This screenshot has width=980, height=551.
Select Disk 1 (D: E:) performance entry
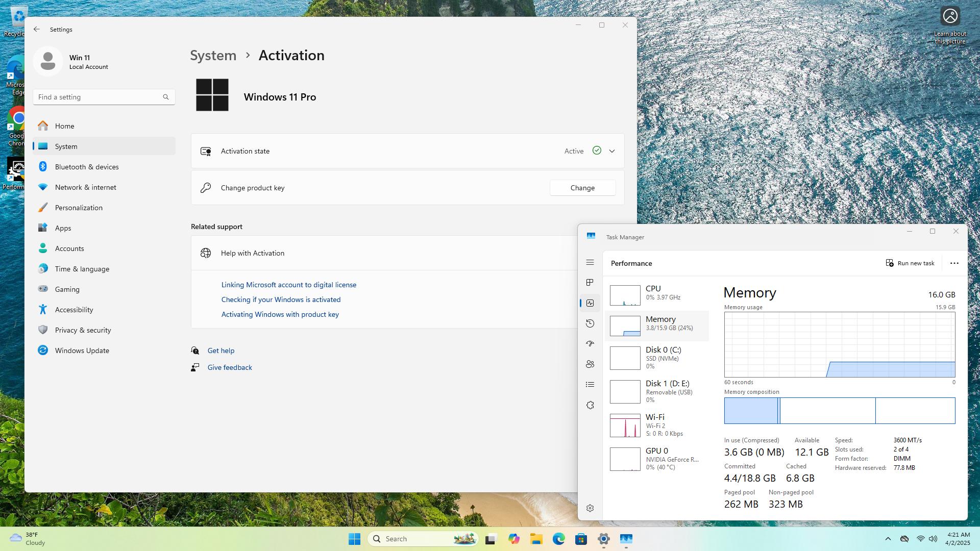[657, 391]
